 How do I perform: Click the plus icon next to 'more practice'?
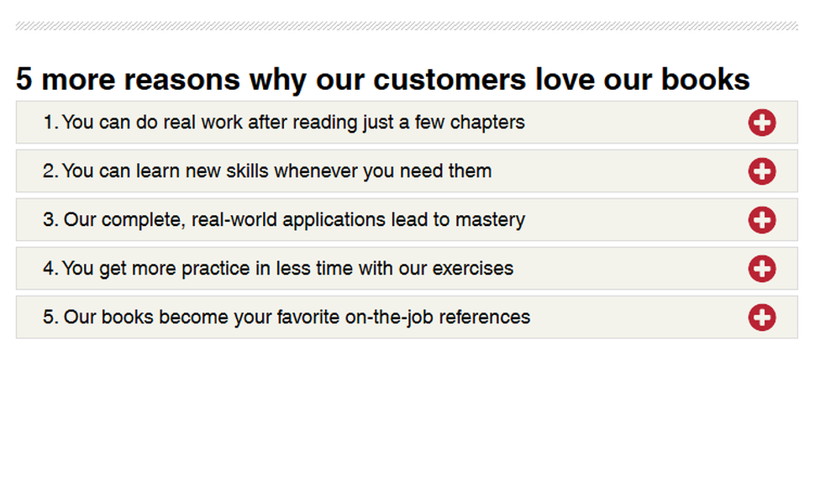[x=761, y=269]
